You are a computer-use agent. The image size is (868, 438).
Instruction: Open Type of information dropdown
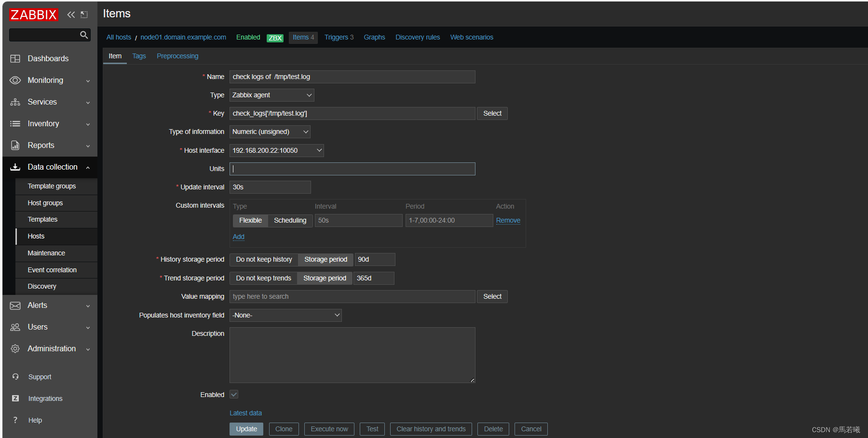270,132
